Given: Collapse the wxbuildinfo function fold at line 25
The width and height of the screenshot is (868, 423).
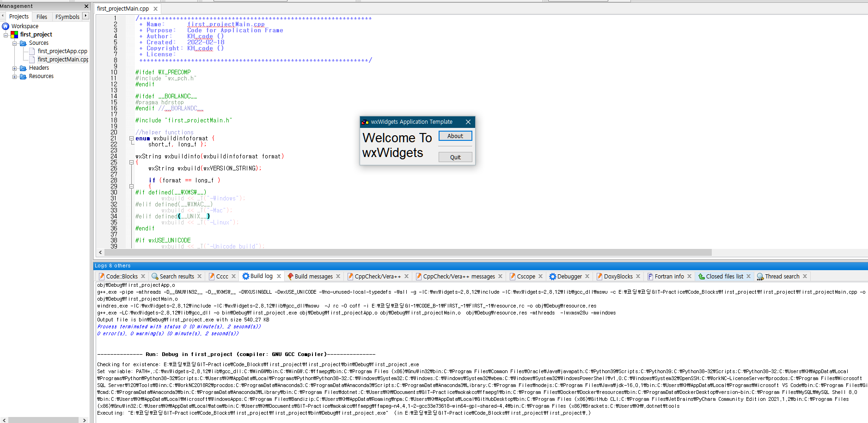Looking at the screenshot, I should tap(131, 163).
